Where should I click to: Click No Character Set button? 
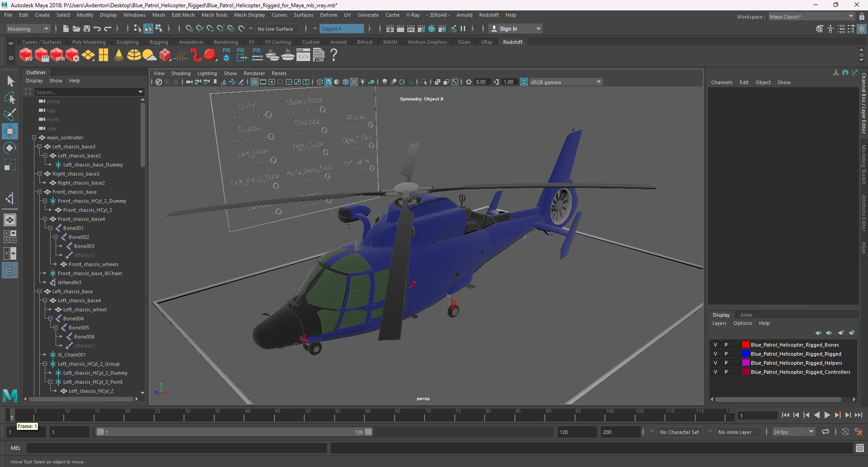[679, 432]
